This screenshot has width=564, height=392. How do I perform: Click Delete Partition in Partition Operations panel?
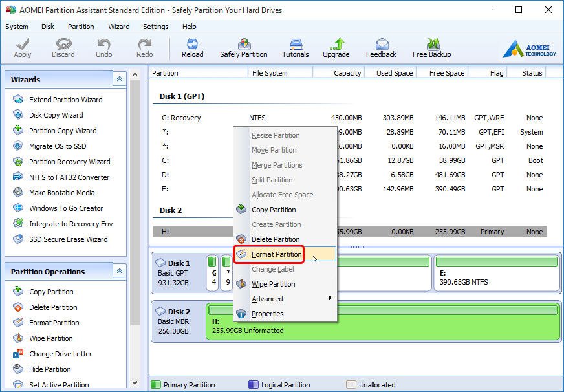pyautogui.click(x=45, y=307)
